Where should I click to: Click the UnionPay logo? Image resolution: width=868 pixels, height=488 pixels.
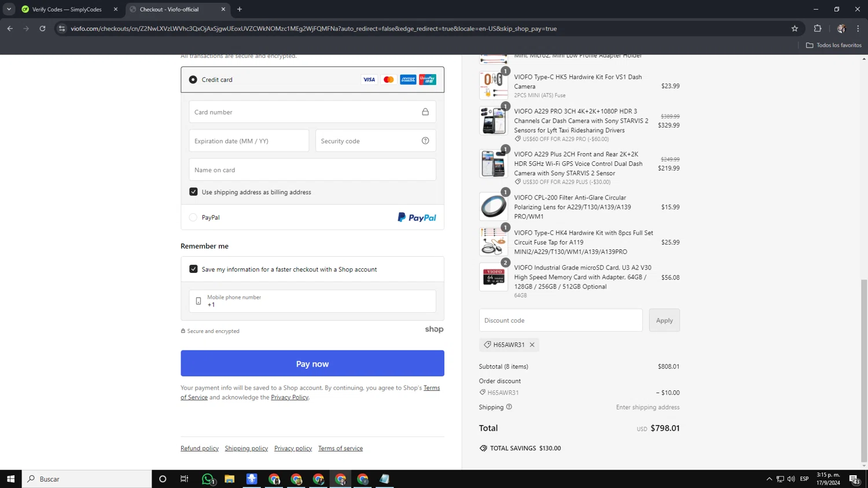pos(428,80)
